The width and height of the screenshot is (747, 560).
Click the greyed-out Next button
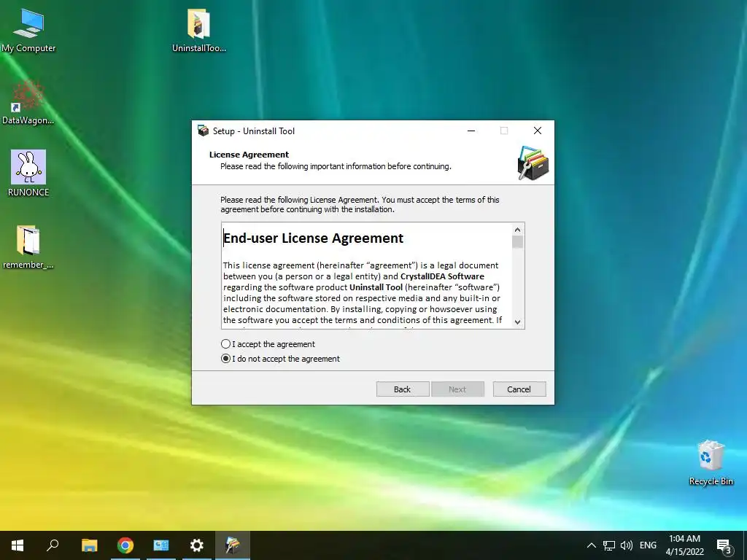(457, 389)
